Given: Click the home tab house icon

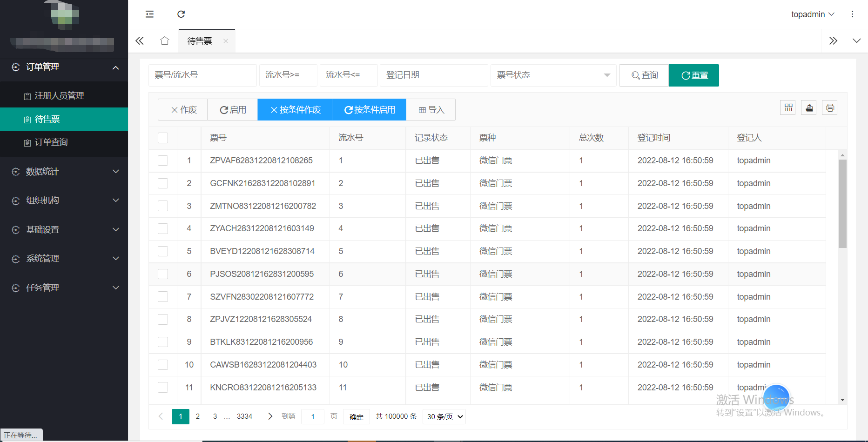Looking at the screenshot, I should (x=164, y=41).
